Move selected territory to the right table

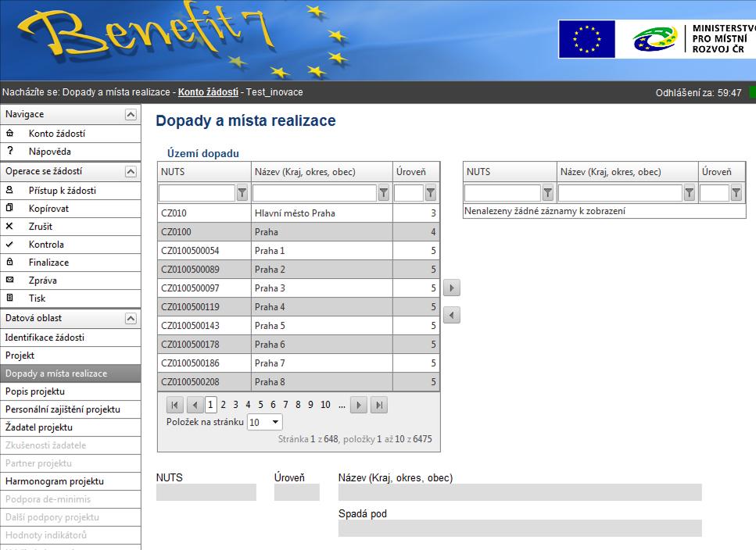tap(451, 288)
